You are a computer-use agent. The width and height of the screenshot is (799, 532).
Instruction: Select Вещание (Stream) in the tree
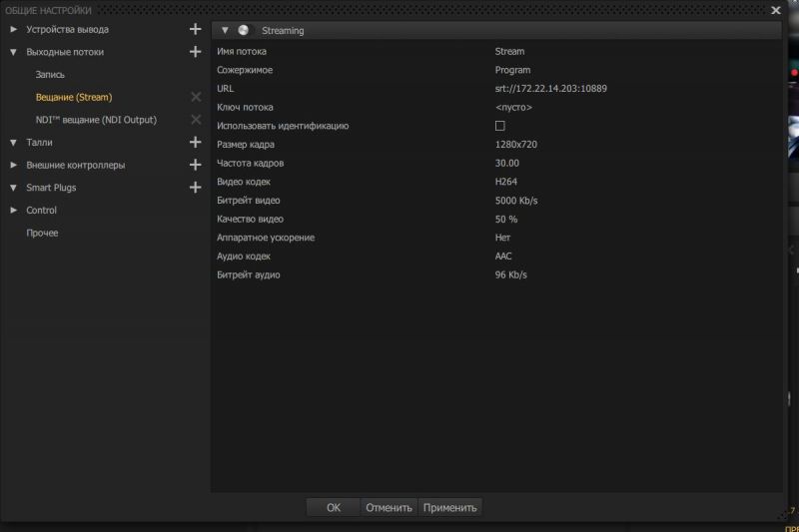(x=74, y=97)
